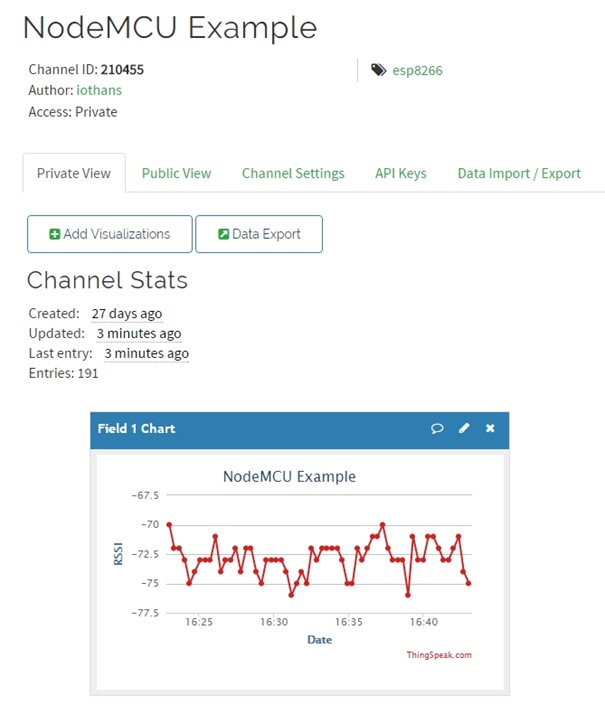
Task: Click the first red data point at -70
Action: click(169, 525)
